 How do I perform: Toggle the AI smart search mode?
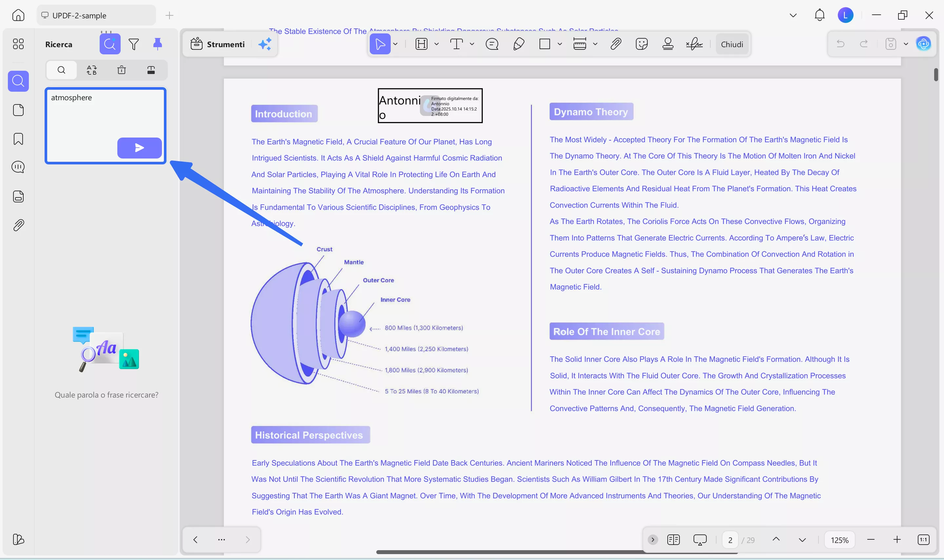coord(110,44)
